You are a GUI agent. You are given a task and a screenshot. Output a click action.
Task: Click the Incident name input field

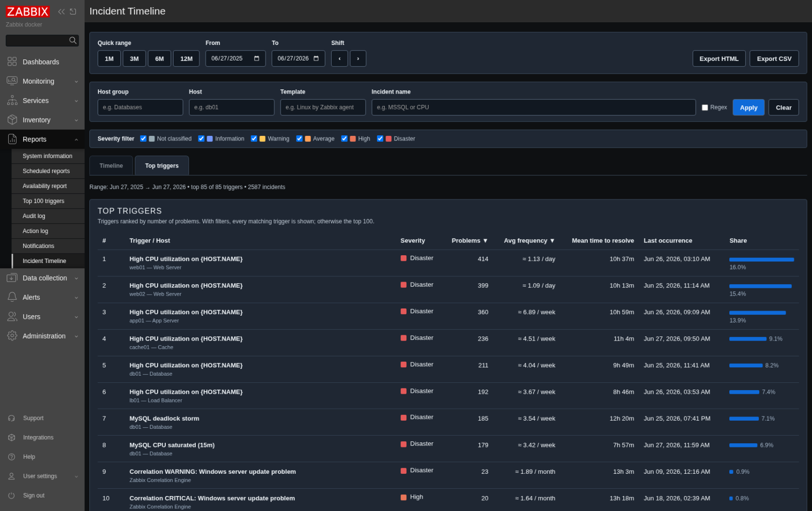534,107
